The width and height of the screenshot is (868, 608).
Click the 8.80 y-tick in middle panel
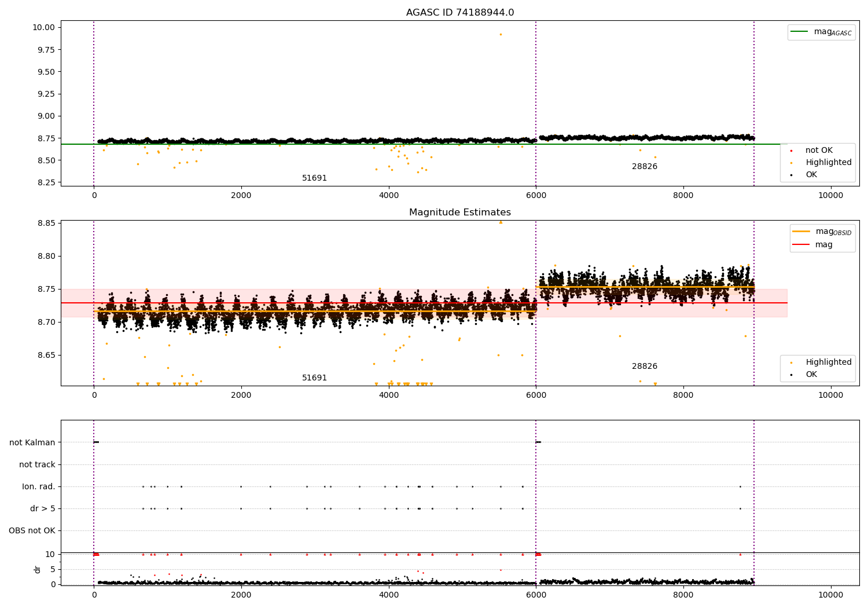tap(46, 257)
